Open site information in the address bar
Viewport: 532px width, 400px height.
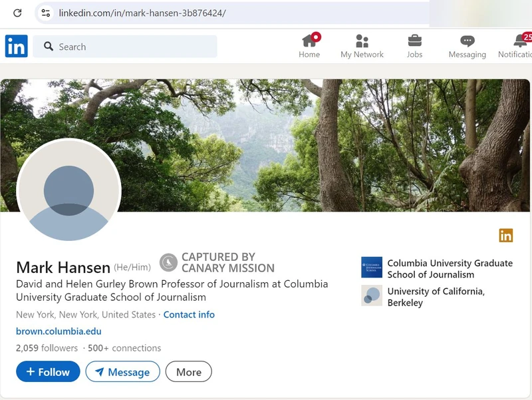tap(45, 12)
